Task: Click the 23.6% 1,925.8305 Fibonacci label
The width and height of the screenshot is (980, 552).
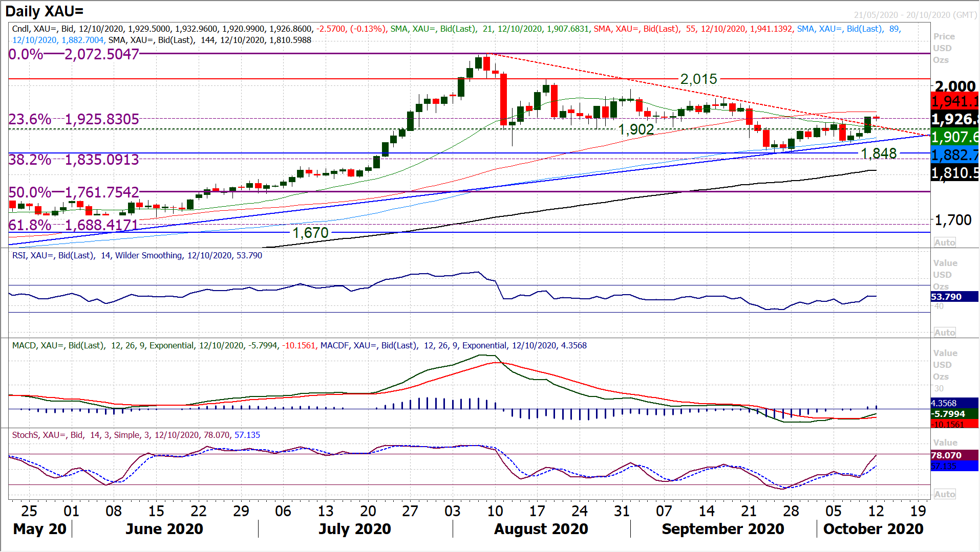Action: click(x=74, y=119)
